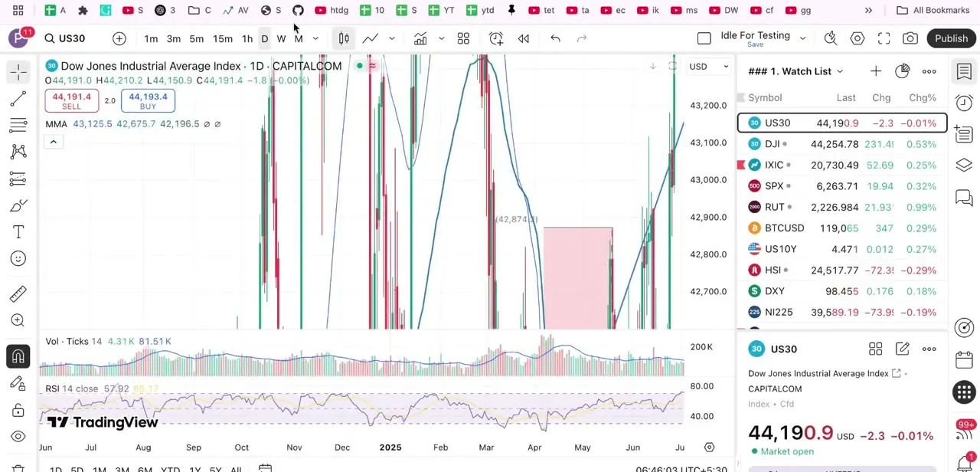Viewport: 980px width, 472px height.
Task: Toggle lock all drawings
Action: (x=18, y=410)
